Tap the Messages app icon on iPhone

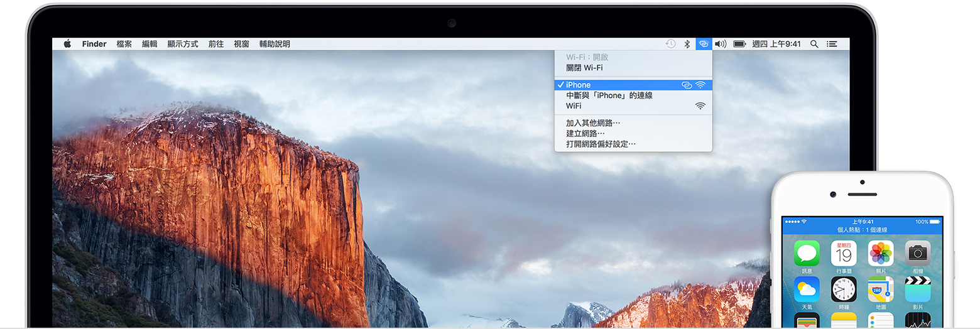tap(807, 253)
